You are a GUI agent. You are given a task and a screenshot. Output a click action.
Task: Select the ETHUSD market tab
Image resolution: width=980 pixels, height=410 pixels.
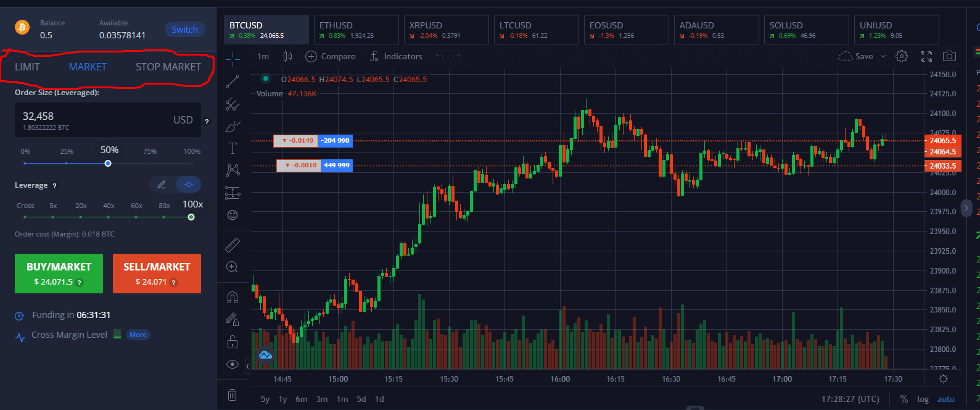click(356, 30)
